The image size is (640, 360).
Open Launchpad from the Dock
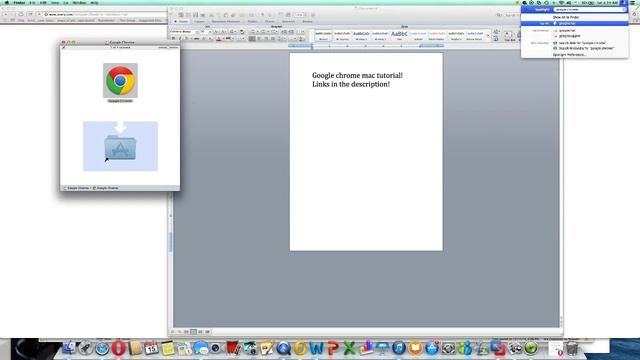[85, 348]
